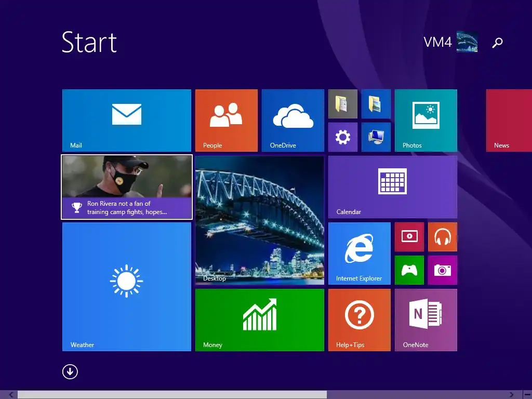Open the Mail tile

click(127, 121)
